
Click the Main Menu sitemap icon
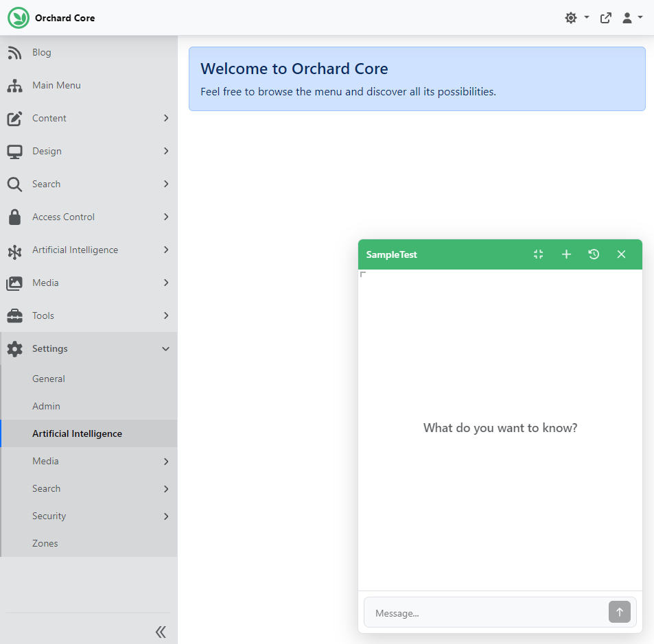[14, 86]
